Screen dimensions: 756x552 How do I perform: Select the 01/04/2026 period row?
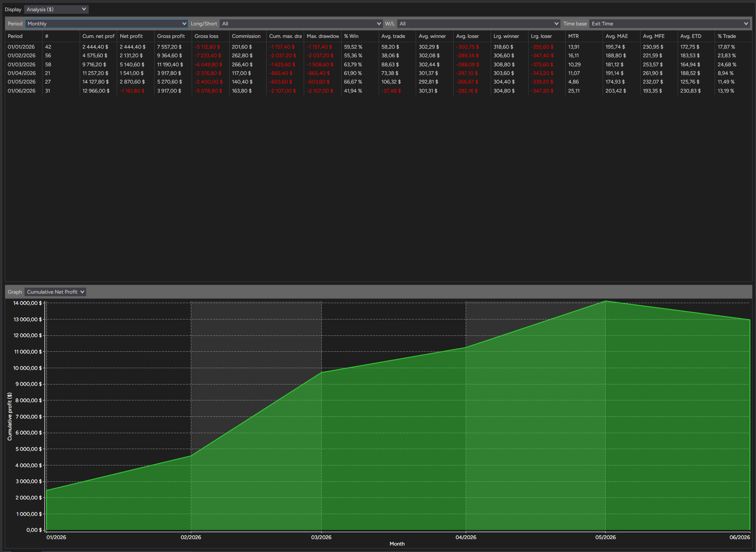click(x=378, y=73)
